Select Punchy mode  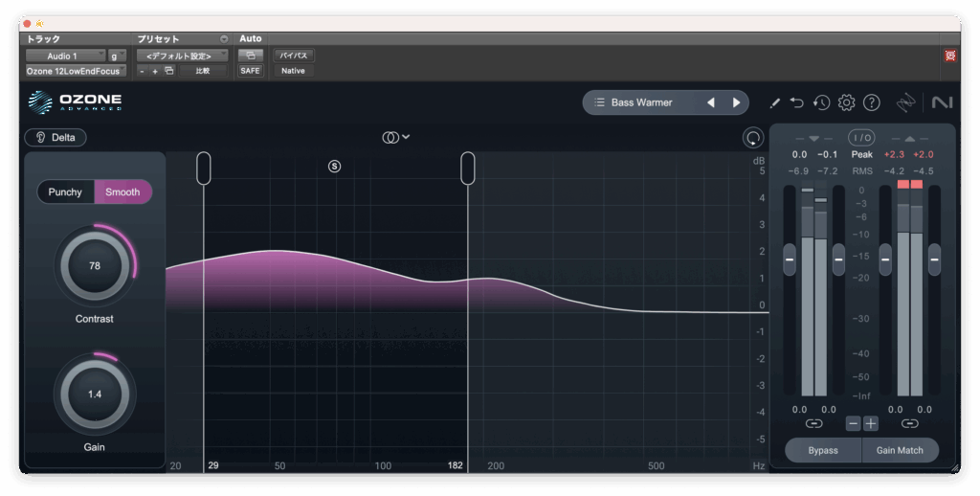(x=66, y=192)
